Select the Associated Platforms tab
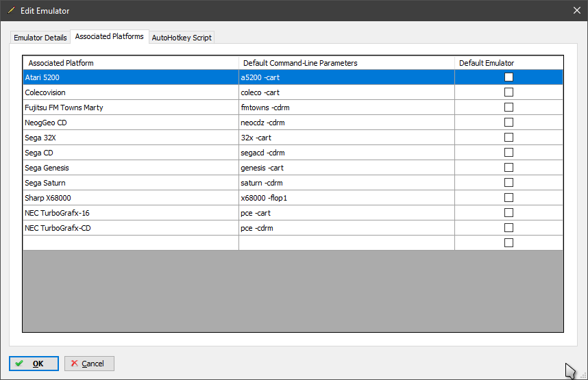588x380 pixels. (109, 36)
